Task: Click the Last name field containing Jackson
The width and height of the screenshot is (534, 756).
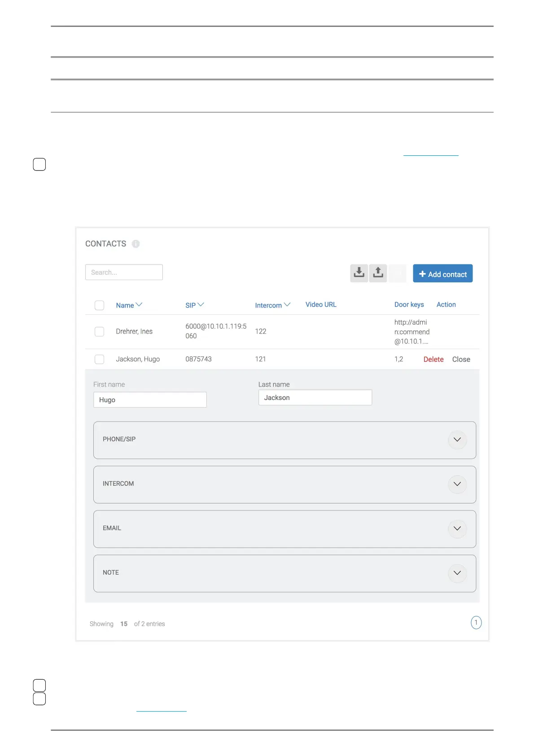Action: click(x=315, y=398)
